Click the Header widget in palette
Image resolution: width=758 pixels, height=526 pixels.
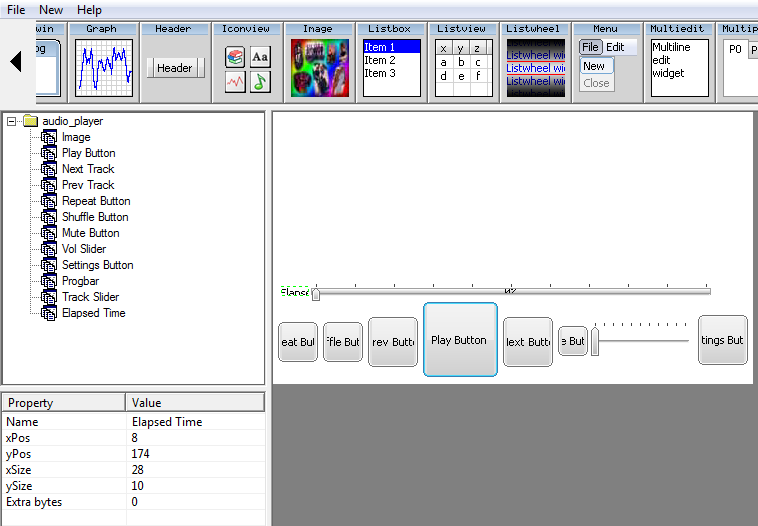(175, 68)
